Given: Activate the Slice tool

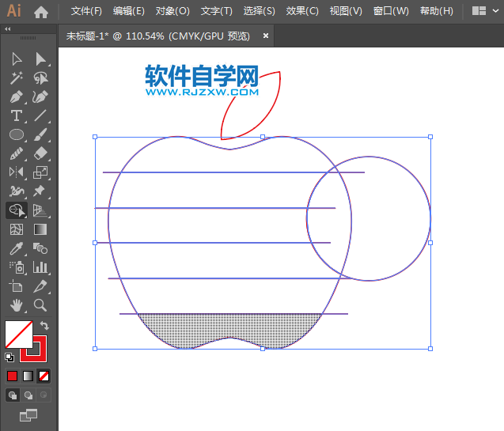Looking at the screenshot, I should pos(40,286).
